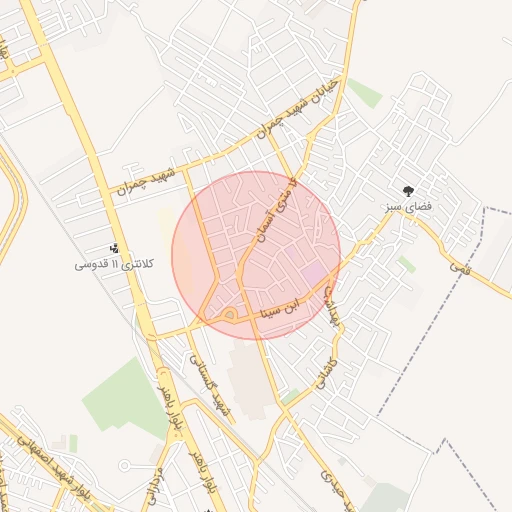Screen dimensions: 512x512
Task: Click the center of the red radius circle
Action: (256, 256)
